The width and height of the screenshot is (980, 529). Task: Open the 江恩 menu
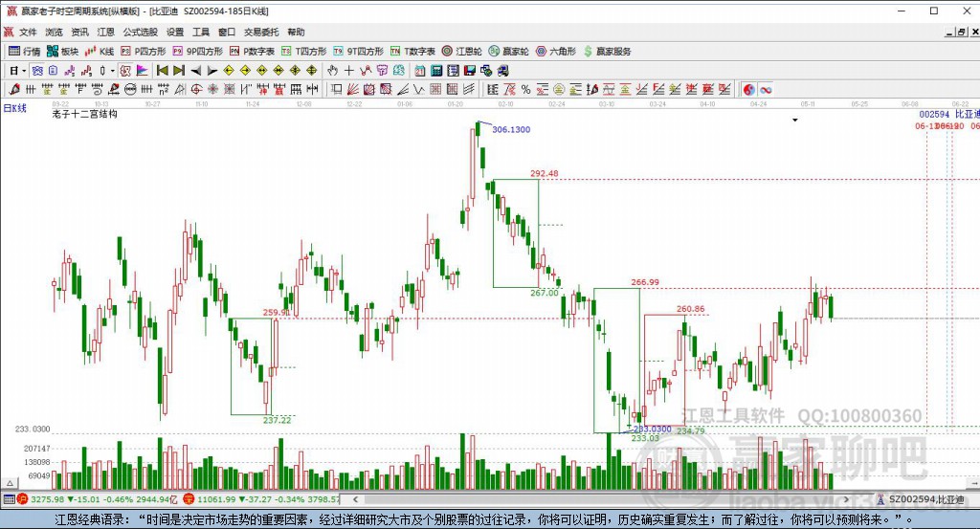(105, 32)
